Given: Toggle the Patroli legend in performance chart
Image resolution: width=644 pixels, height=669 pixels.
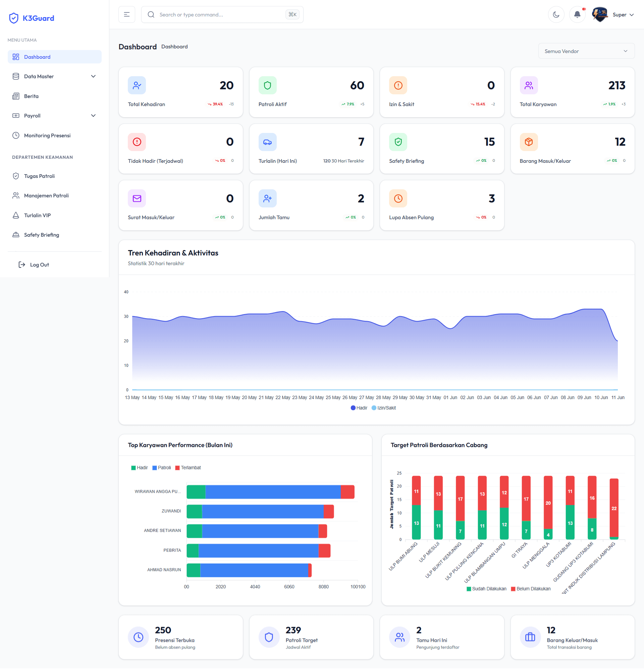Looking at the screenshot, I should coord(162,468).
